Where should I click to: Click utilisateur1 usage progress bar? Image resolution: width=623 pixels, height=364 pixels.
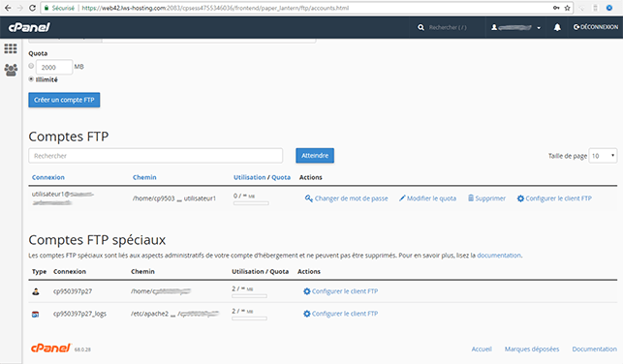pos(251,203)
